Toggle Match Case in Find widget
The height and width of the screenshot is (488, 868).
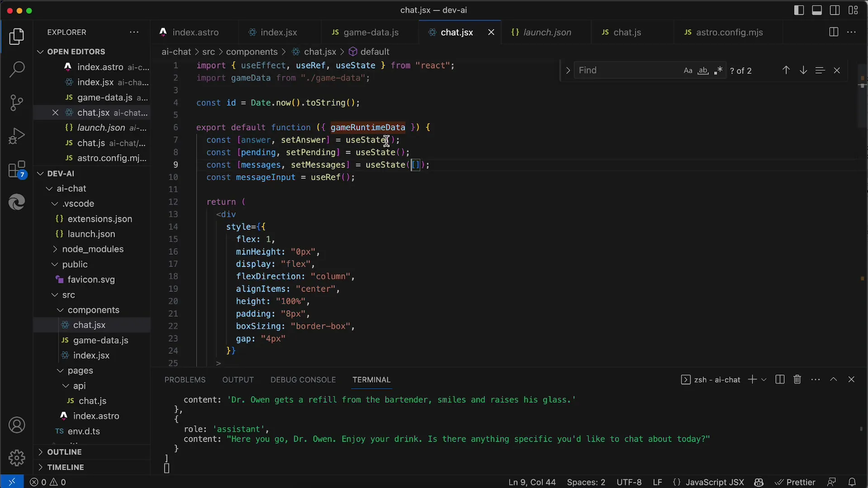[688, 71]
